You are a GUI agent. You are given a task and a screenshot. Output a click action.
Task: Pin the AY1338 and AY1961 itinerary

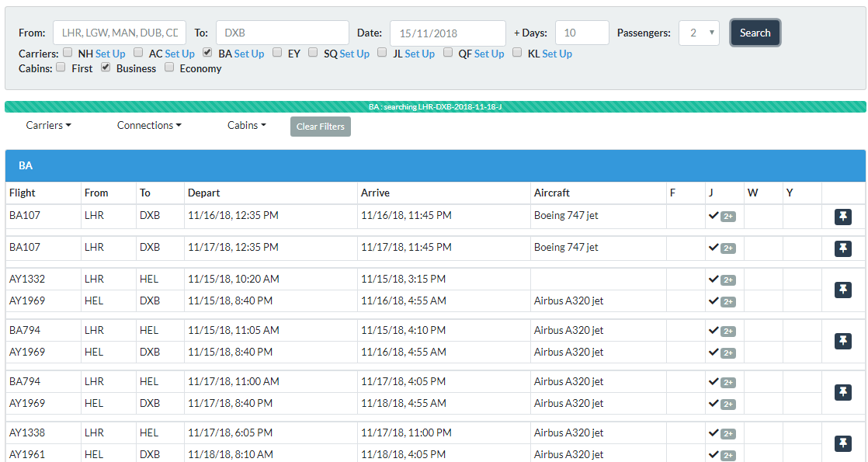click(842, 443)
